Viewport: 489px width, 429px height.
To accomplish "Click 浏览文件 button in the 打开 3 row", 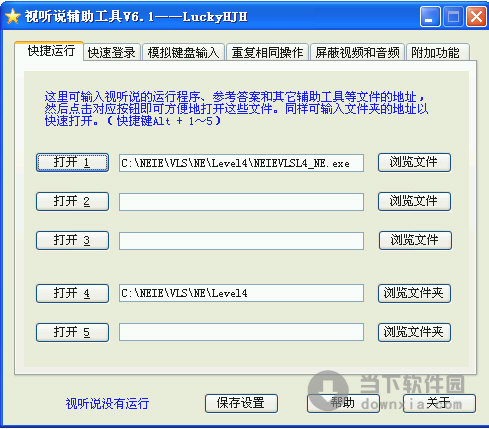I will coord(415,240).
